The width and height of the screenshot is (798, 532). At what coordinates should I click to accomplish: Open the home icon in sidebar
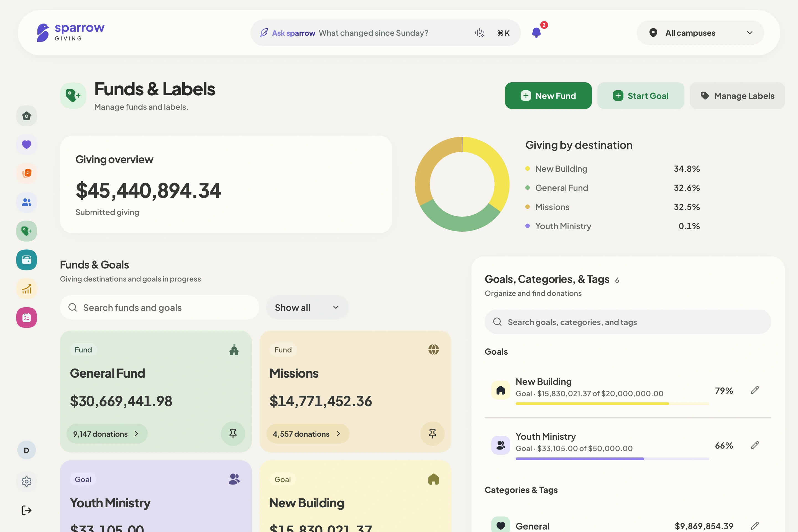point(27,116)
